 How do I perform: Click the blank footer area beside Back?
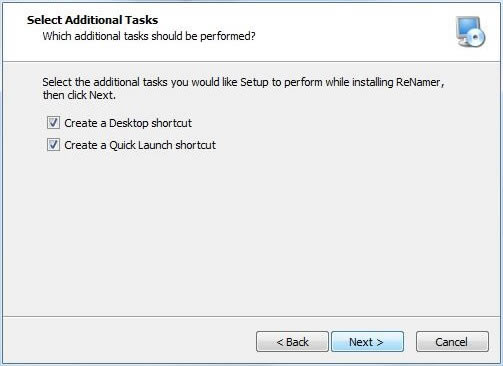point(128,341)
